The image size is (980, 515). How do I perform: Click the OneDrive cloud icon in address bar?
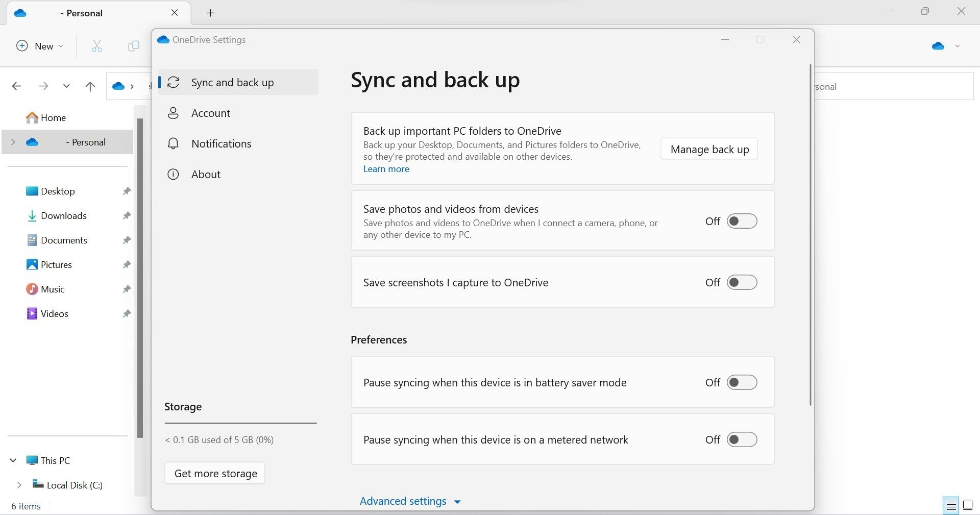pos(118,86)
